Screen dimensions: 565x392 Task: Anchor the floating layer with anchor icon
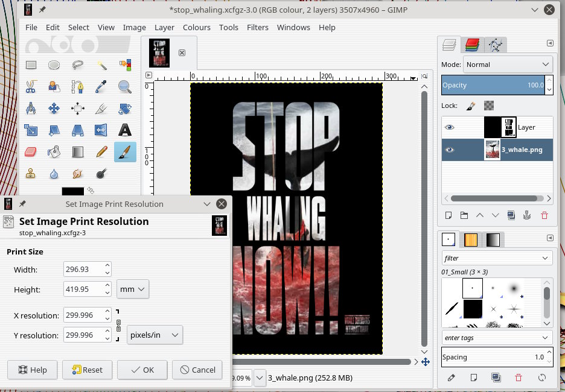(x=526, y=215)
